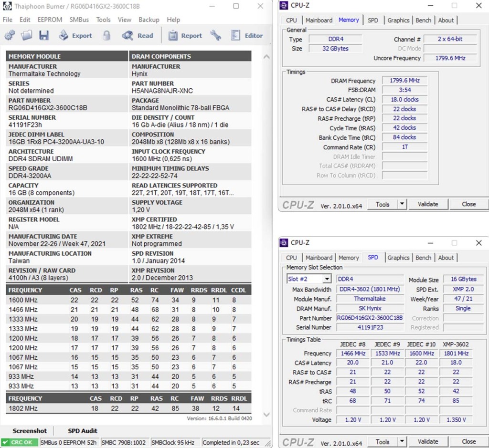Click serial number 41191F23h in Thaiphoon report
Screen dimensions: 489x448
[x=25, y=125]
